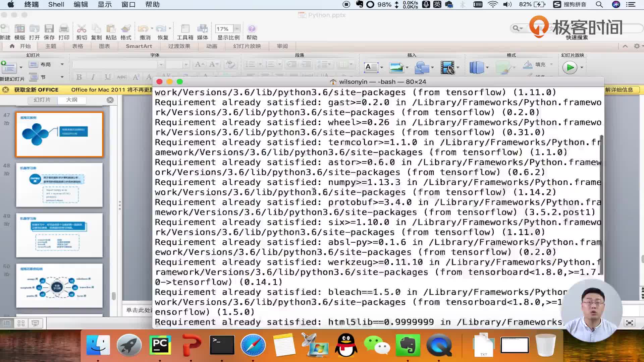Open the Toolbox icon

(x=185, y=29)
